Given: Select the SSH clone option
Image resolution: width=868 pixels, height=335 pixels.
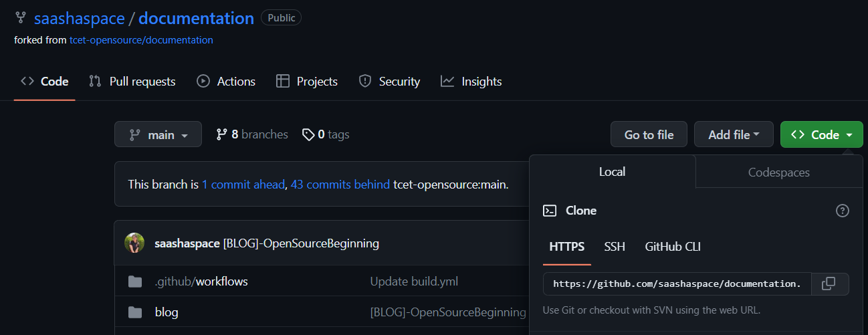Looking at the screenshot, I should pos(615,247).
